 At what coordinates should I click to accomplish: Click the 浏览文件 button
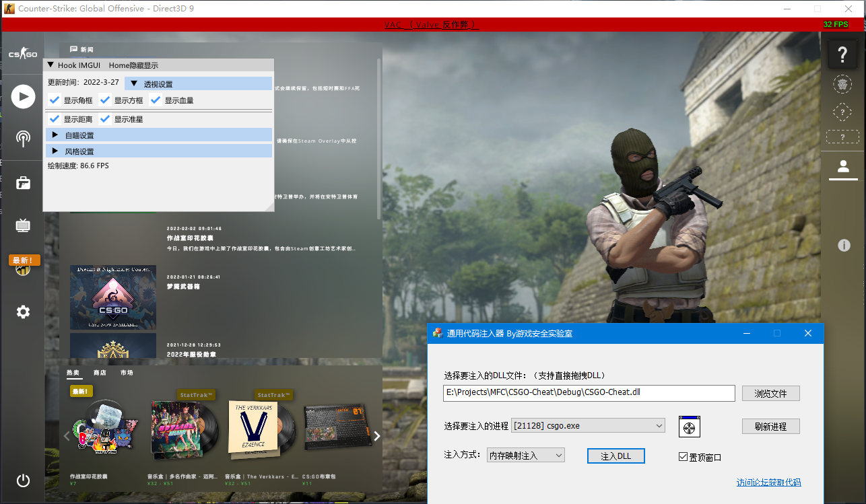pyautogui.click(x=771, y=394)
